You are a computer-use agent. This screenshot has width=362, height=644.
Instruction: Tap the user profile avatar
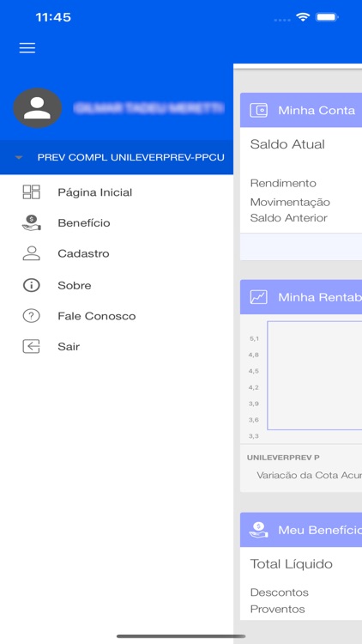point(38,108)
